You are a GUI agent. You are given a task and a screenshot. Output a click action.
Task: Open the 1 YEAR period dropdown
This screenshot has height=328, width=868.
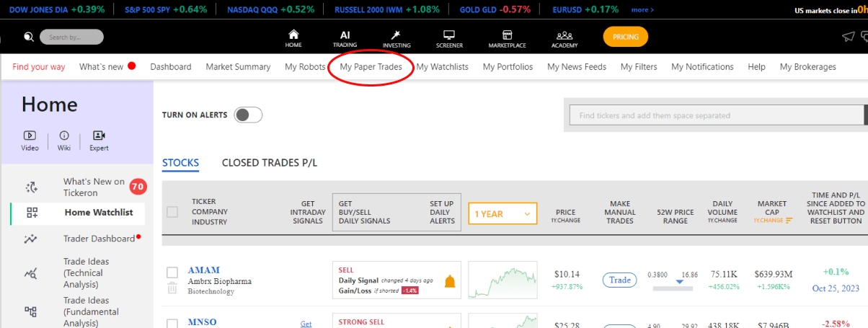[502, 213]
